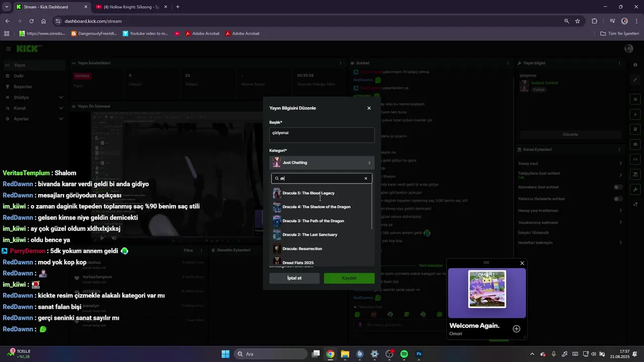Click the chat bubble icon in right rail

[x=635, y=144]
